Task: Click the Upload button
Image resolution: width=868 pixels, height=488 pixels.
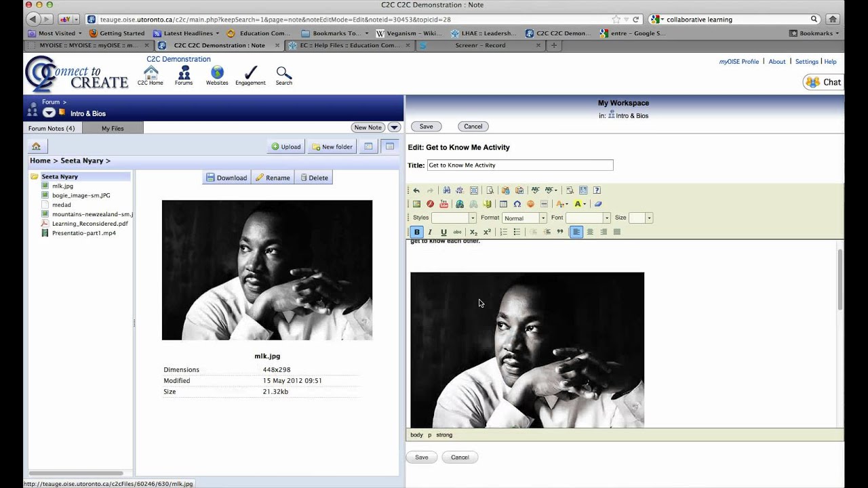Action: click(x=286, y=146)
